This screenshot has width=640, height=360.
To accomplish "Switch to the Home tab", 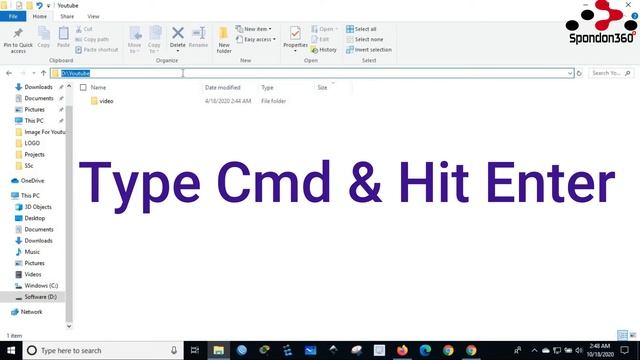I will tap(40, 16).
